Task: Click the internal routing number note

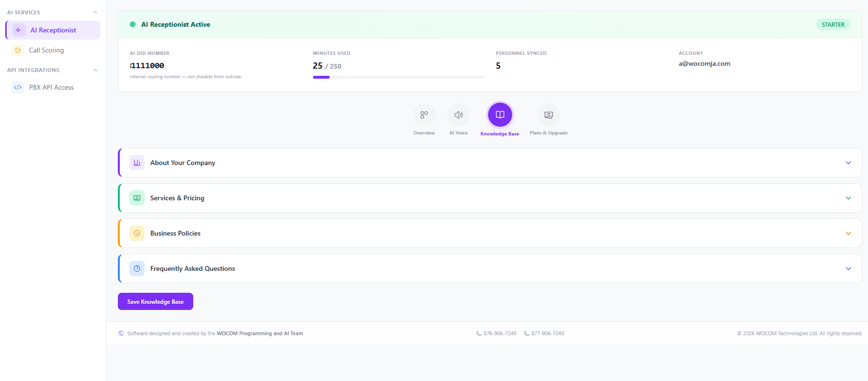Action: point(185,77)
